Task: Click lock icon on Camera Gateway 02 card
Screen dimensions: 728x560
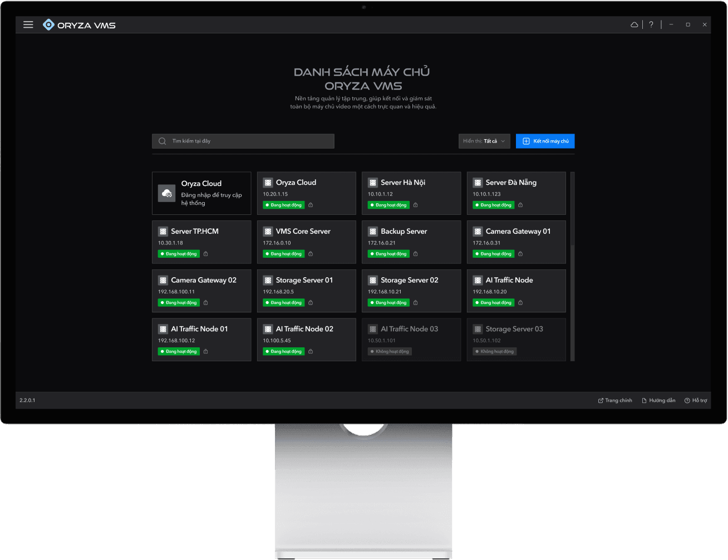Action: pyautogui.click(x=205, y=303)
